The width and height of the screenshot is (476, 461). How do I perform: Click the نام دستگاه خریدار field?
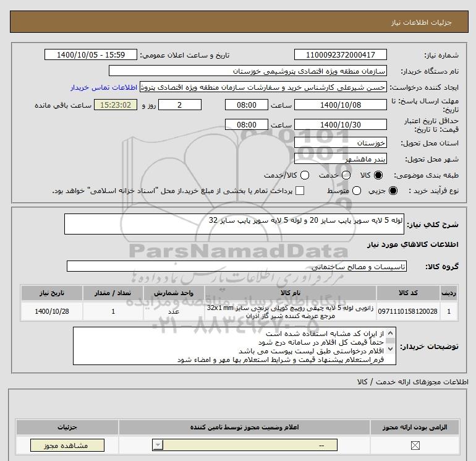point(248,71)
